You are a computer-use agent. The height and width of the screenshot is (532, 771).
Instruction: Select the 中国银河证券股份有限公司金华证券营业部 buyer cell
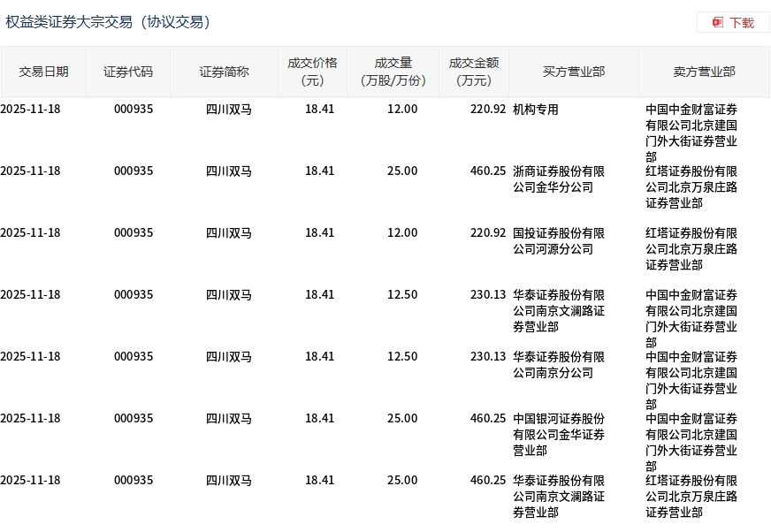[559, 434]
